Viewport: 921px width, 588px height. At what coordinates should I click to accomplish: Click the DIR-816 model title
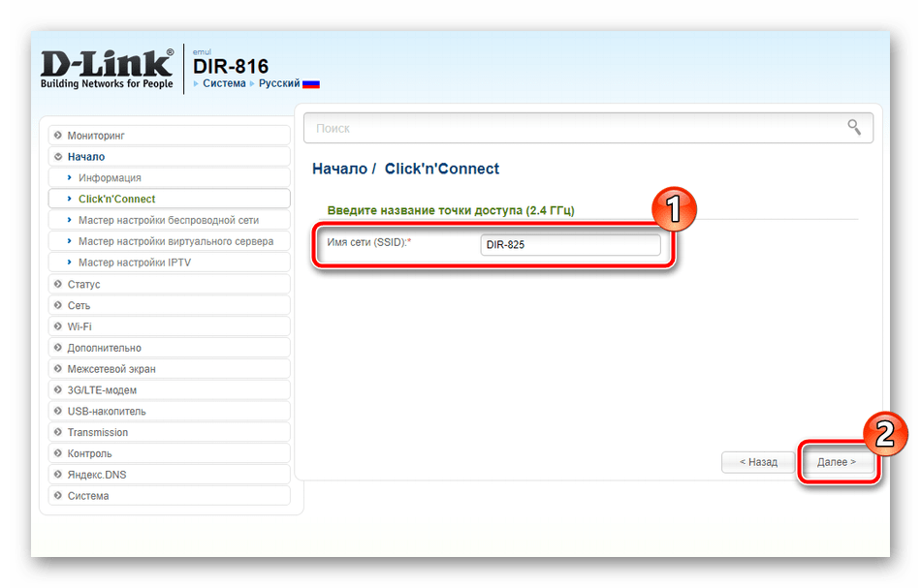tap(231, 66)
